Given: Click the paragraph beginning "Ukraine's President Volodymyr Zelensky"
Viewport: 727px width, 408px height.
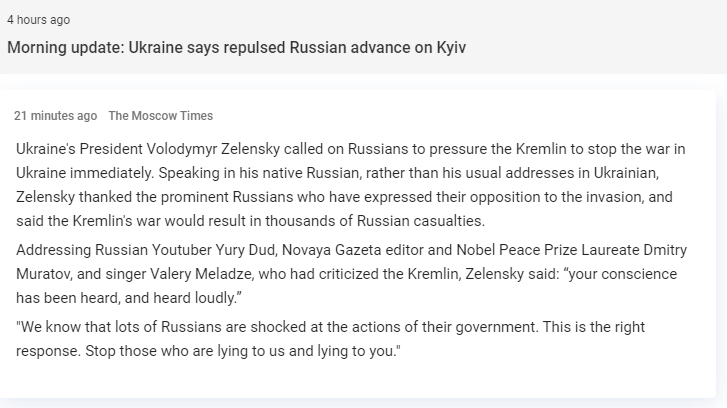Looking at the screenshot, I should coord(350,184).
